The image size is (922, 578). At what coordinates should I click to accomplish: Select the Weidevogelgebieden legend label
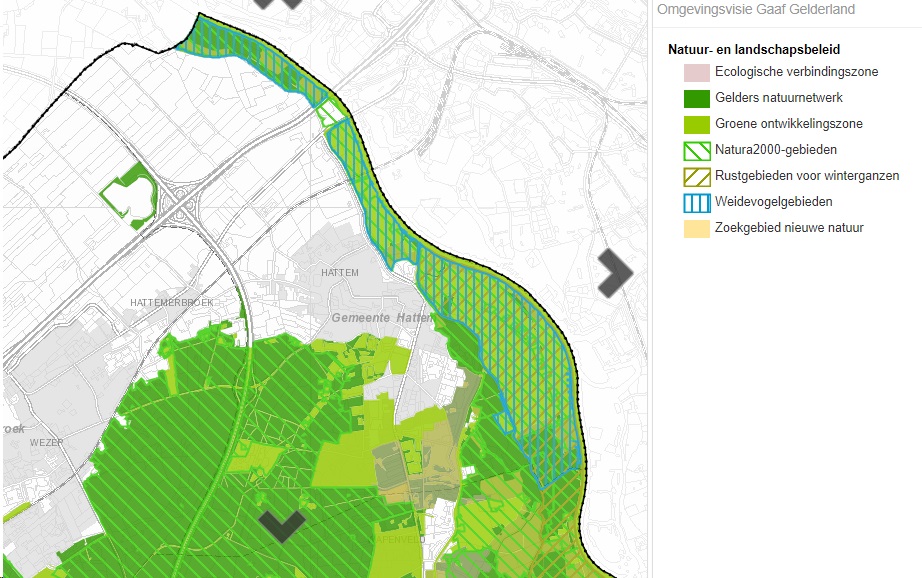773,202
